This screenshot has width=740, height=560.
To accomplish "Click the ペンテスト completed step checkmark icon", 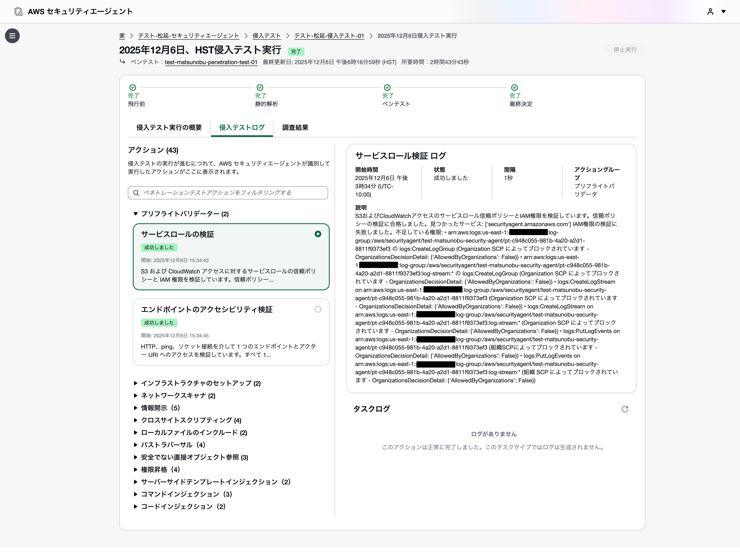I will [x=387, y=88].
